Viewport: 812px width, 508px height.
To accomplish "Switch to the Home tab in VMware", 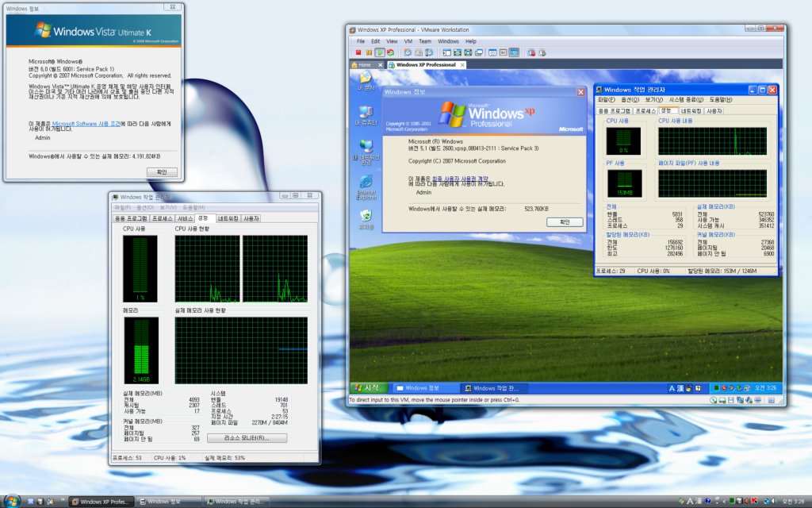I will point(365,65).
